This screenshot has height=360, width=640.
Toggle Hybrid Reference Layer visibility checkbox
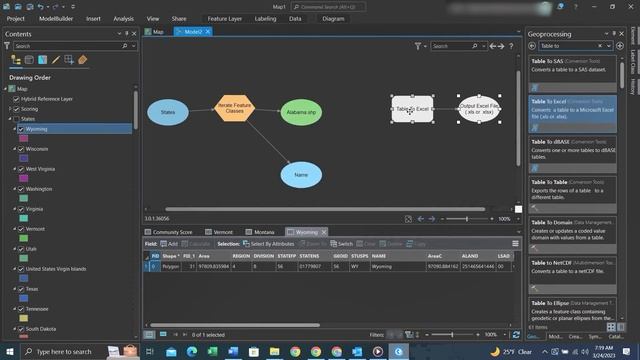[16, 99]
